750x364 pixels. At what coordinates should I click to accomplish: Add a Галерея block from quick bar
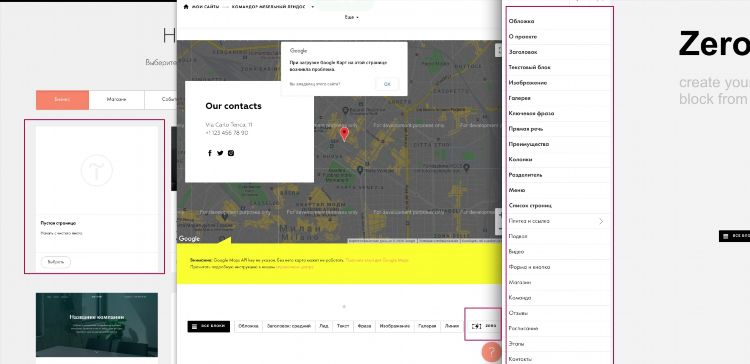(x=427, y=326)
